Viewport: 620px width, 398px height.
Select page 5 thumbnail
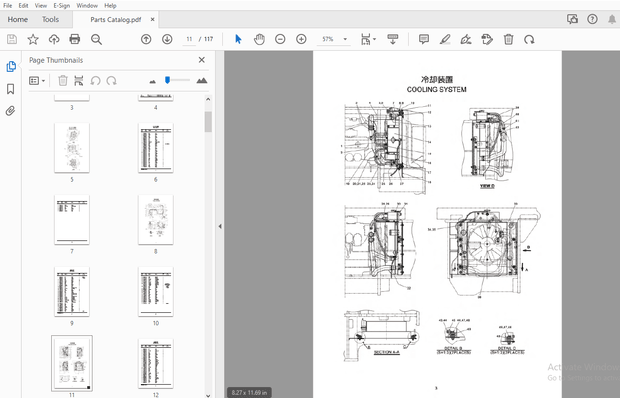point(72,148)
